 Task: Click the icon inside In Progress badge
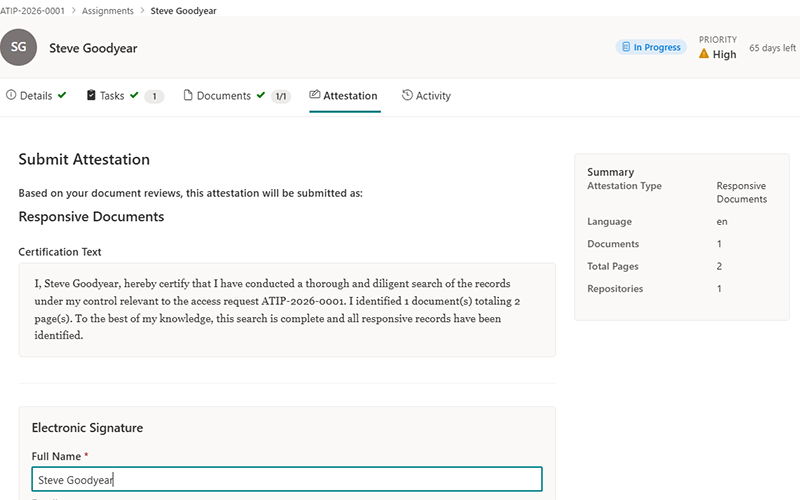tap(625, 47)
